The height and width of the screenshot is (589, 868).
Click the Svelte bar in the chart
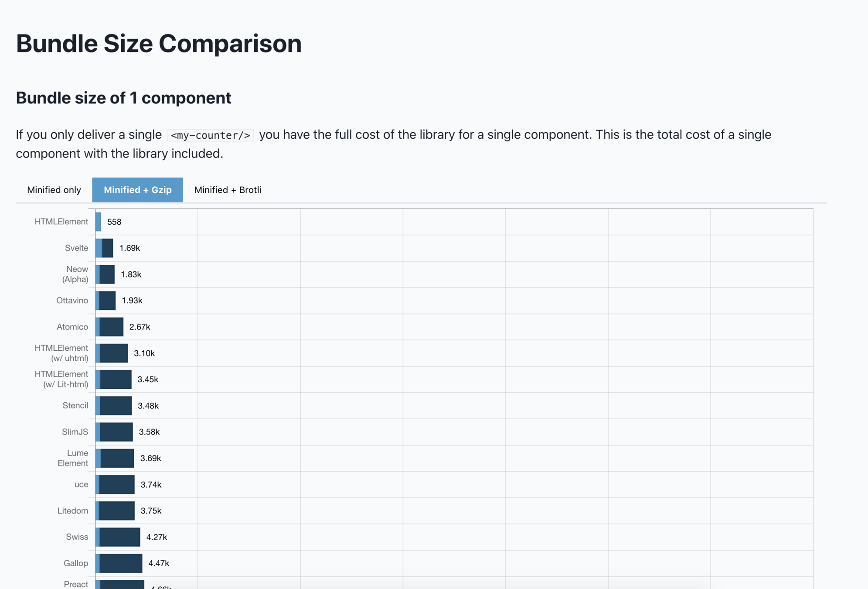pos(105,248)
